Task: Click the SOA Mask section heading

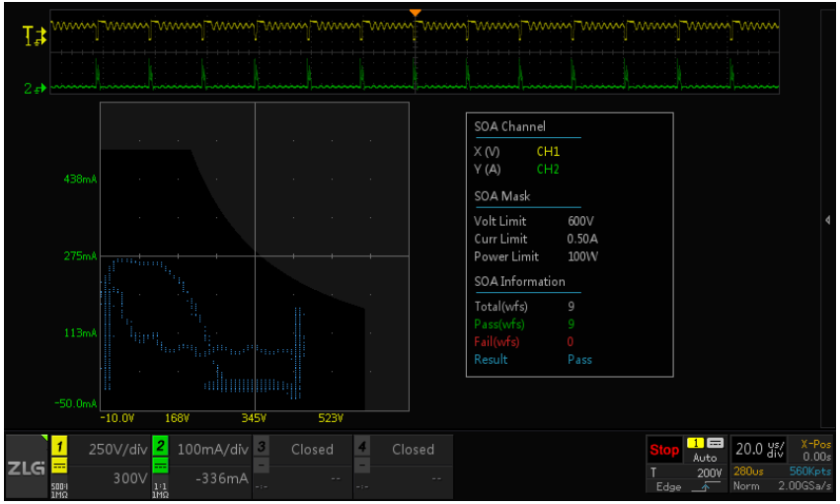Action: pyautogui.click(x=502, y=196)
